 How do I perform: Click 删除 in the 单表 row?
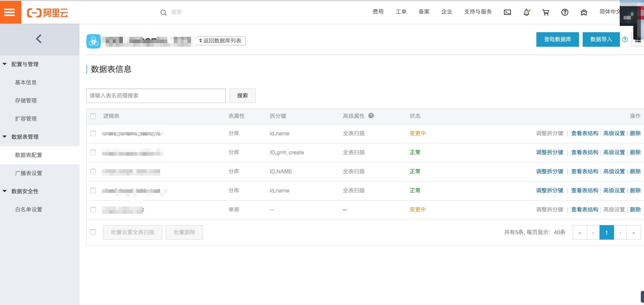click(635, 209)
